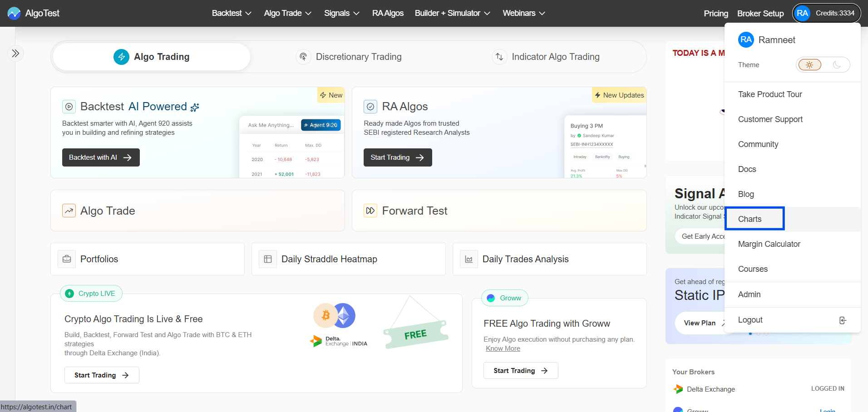Click the Logout door icon
868x412 pixels.
click(x=843, y=320)
